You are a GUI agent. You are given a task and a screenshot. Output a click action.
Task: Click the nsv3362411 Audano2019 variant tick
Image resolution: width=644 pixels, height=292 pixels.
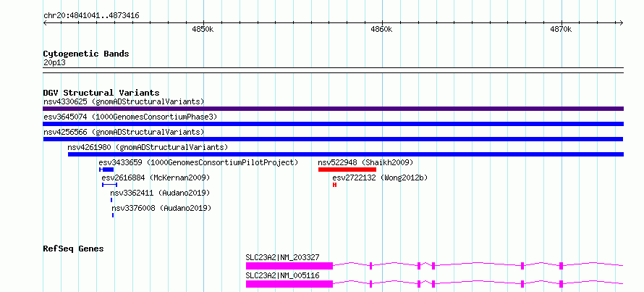tap(111, 200)
